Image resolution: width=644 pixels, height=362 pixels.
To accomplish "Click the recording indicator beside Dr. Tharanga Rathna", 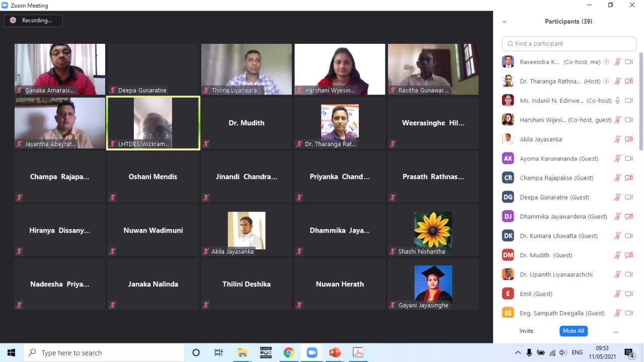I will tap(606, 81).
